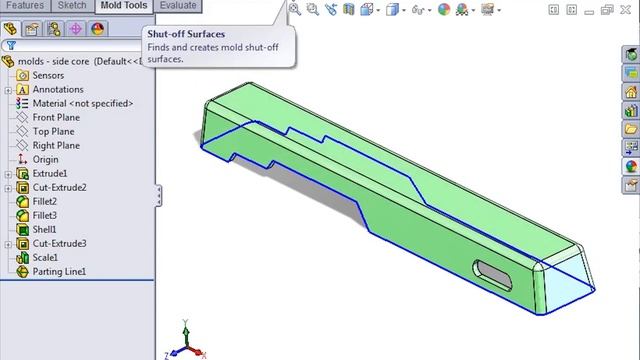Image resolution: width=640 pixels, height=360 pixels.
Task: Select the Fillet3 feature
Action: point(44,216)
